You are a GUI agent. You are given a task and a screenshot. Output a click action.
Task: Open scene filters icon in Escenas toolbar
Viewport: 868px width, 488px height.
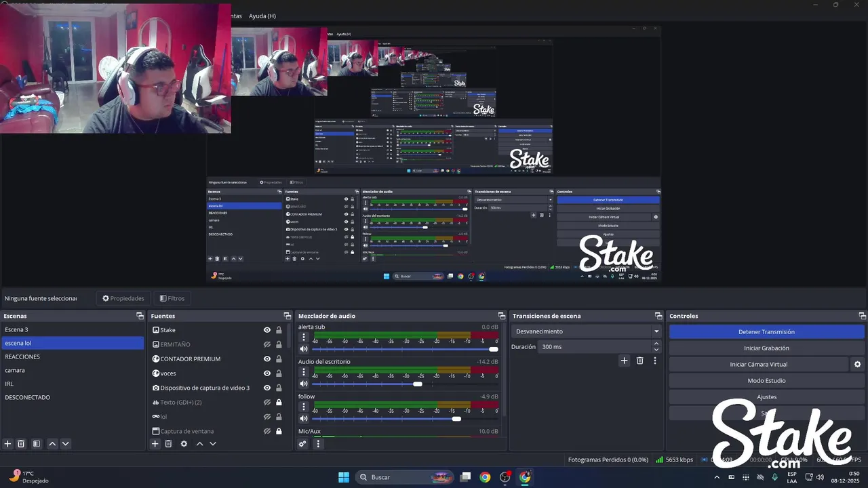(37, 444)
